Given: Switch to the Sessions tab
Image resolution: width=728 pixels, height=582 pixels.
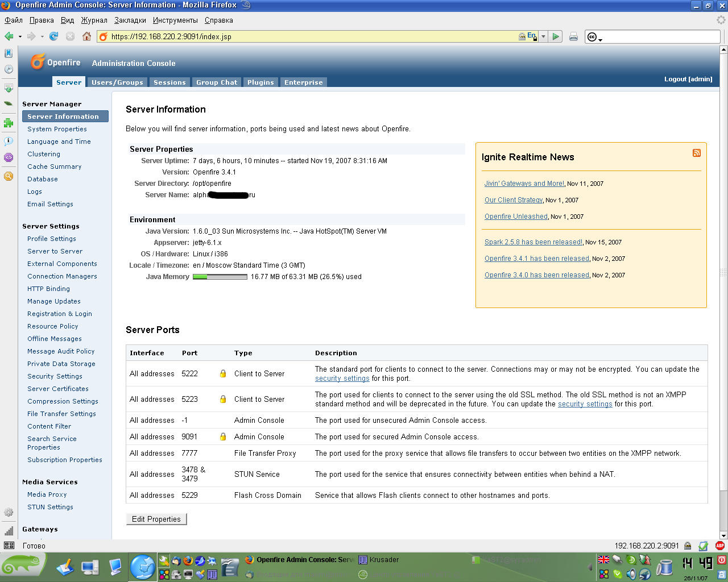Looking at the screenshot, I should click(169, 82).
